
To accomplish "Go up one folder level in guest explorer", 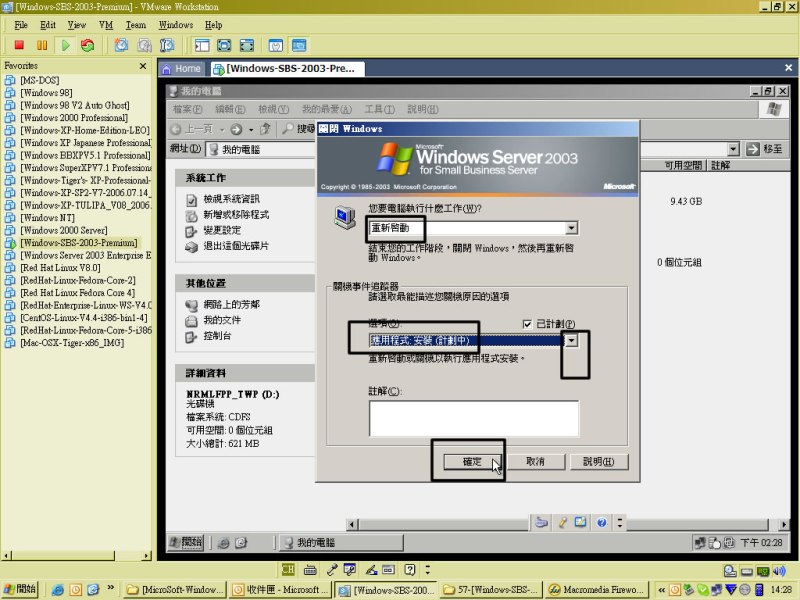I will [x=265, y=129].
